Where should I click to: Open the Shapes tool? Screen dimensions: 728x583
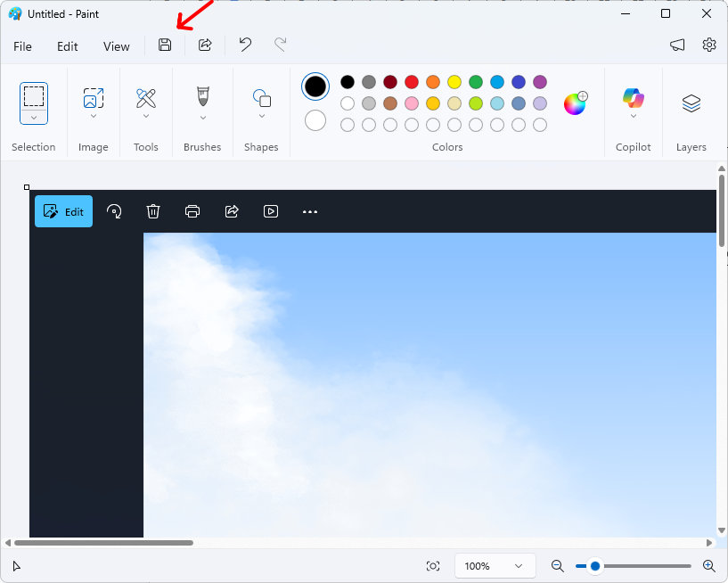click(260, 100)
